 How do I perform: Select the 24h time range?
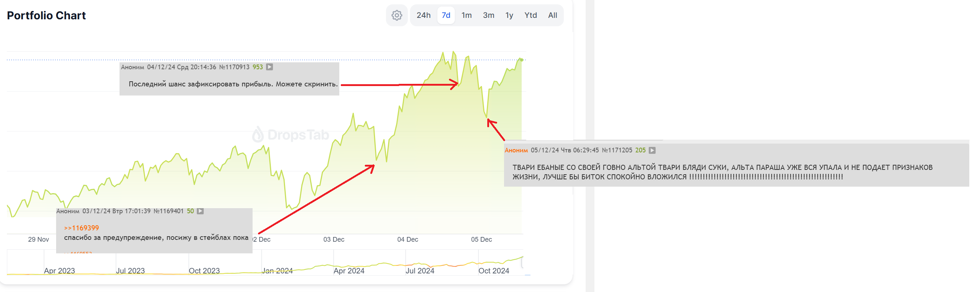pyautogui.click(x=423, y=15)
